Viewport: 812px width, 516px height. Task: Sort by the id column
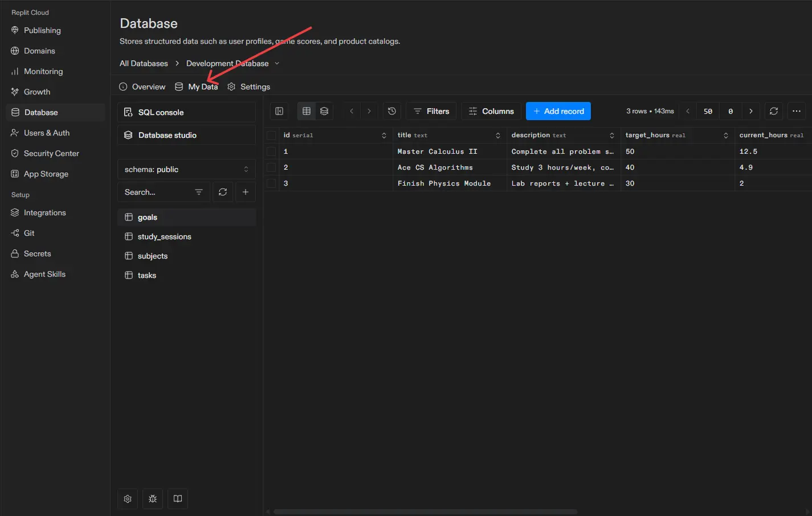(x=384, y=135)
